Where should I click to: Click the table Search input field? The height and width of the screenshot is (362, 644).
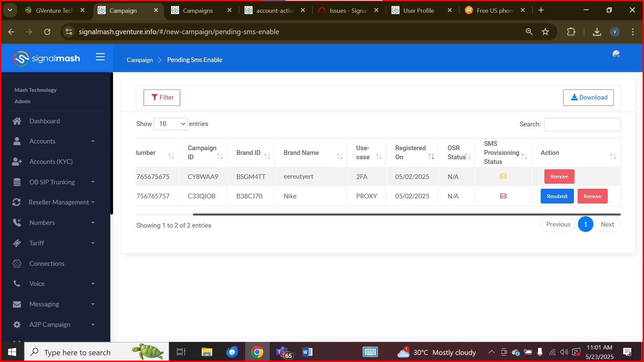(x=582, y=124)
